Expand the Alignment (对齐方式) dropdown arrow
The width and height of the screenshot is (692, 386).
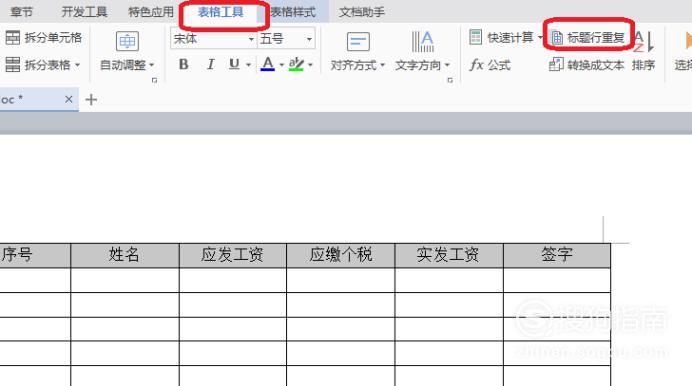coord(383,65)
